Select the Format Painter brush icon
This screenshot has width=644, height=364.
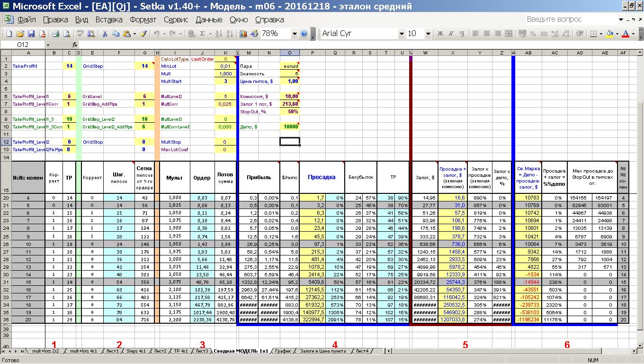[143, 34]
